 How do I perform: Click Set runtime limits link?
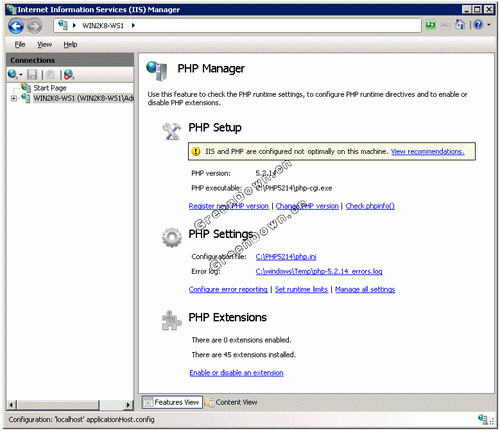click(301, 289)
